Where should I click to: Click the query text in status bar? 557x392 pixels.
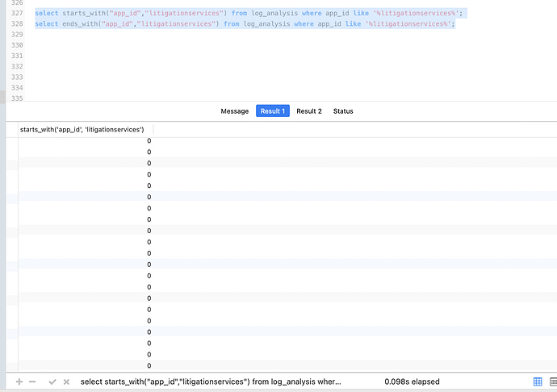(x=211, y=382)
